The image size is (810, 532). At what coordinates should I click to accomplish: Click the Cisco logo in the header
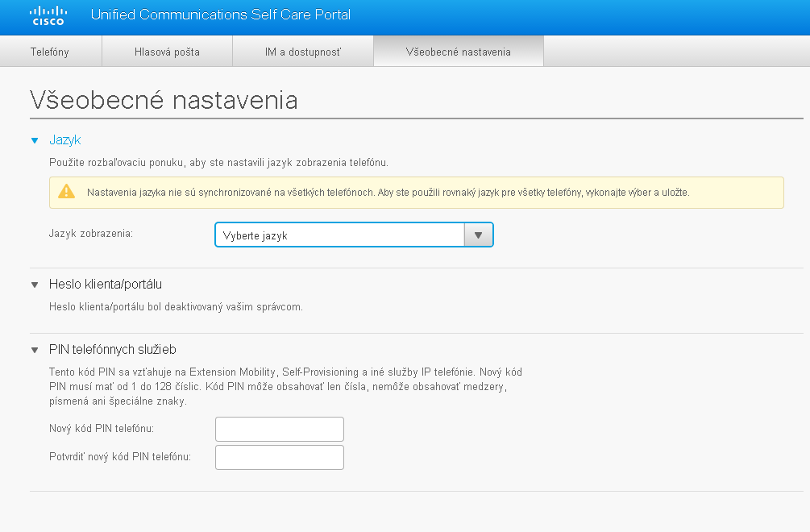tap(48, 15)
